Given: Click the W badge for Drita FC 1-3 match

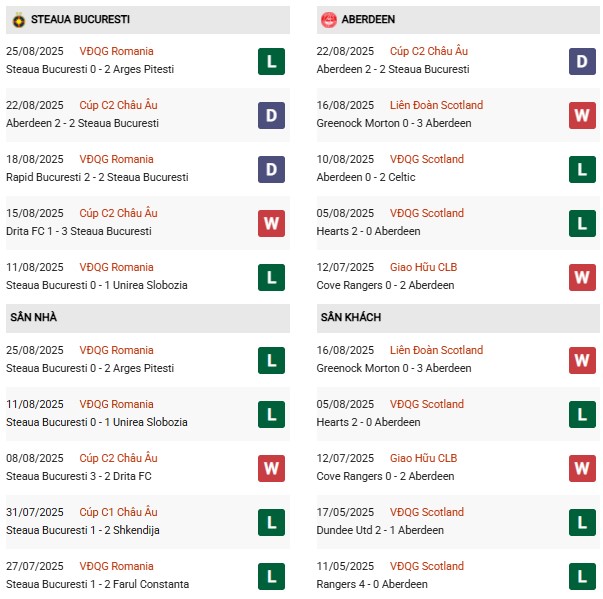Looking at the screenshot, I should [x=272, y=223].
